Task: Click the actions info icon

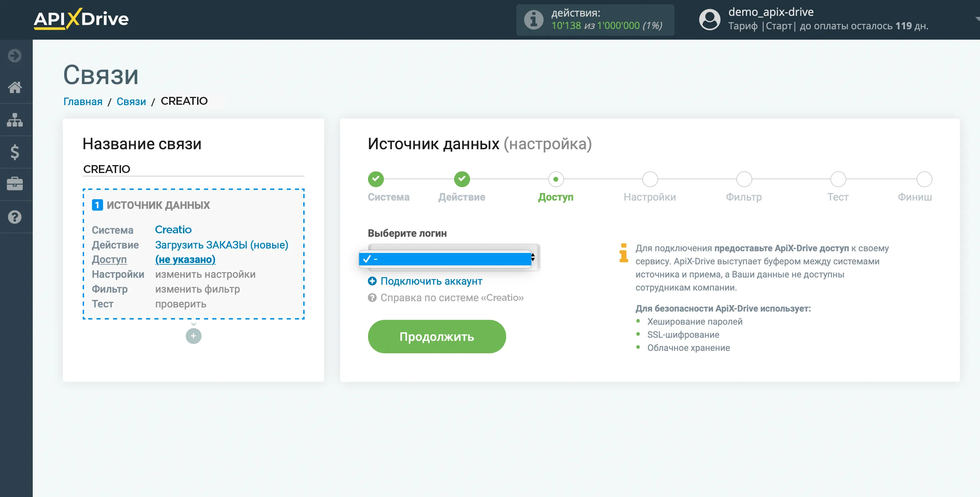Action: pos(534,20)
